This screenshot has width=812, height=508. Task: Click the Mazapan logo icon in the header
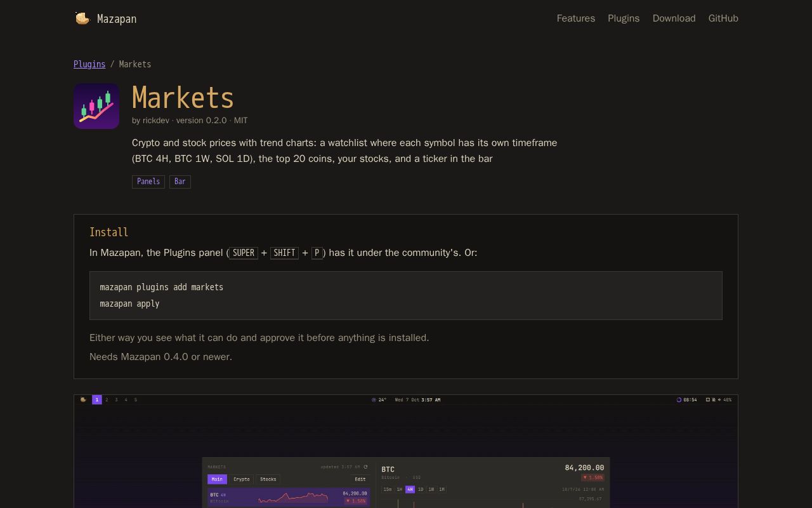pyautogui.click(x=82, y=18)
